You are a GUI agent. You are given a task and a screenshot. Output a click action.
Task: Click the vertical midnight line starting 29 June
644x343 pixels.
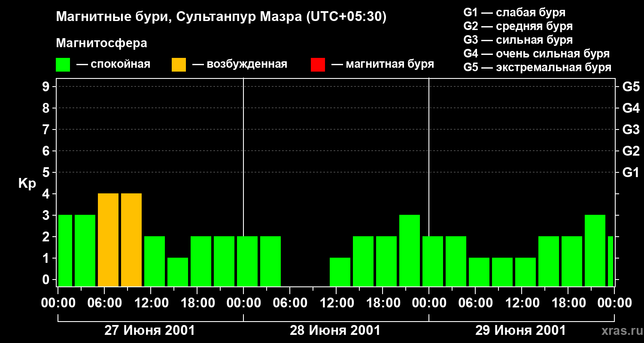[429, 182]
